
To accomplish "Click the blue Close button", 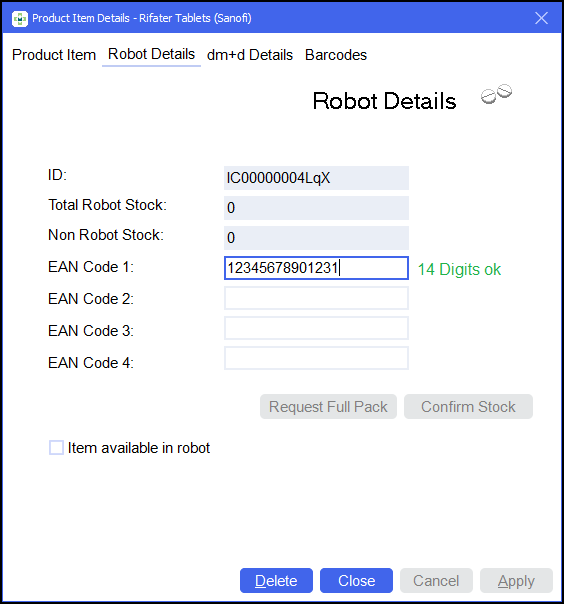I will (356, 581).
